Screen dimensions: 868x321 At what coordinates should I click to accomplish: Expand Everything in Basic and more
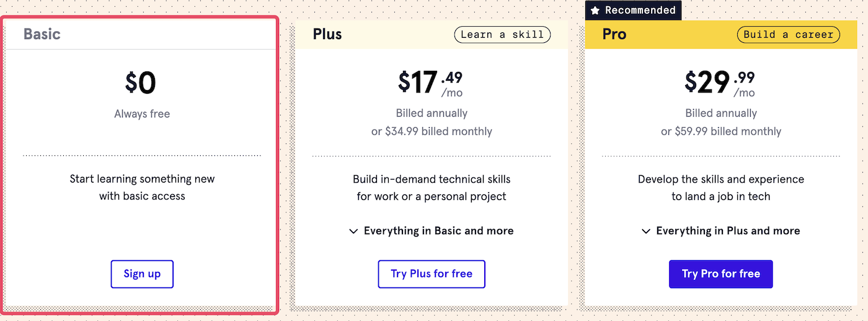[x=432, y=231]
